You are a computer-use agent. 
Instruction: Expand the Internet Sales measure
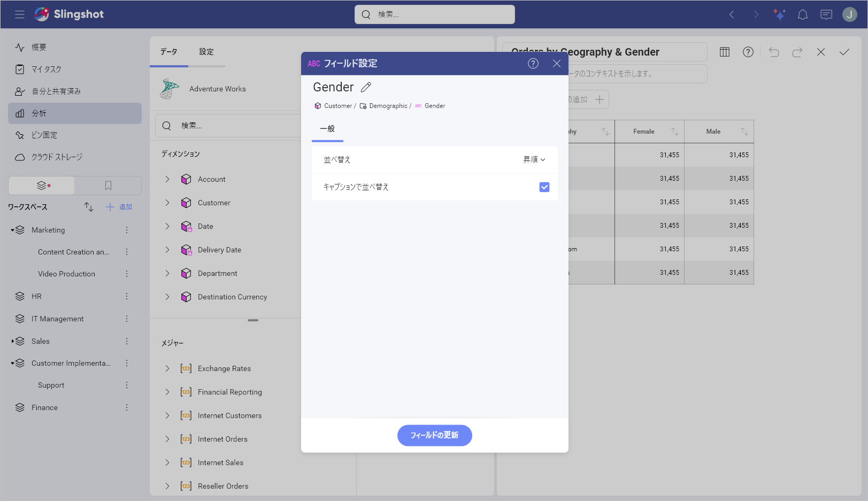167,463
